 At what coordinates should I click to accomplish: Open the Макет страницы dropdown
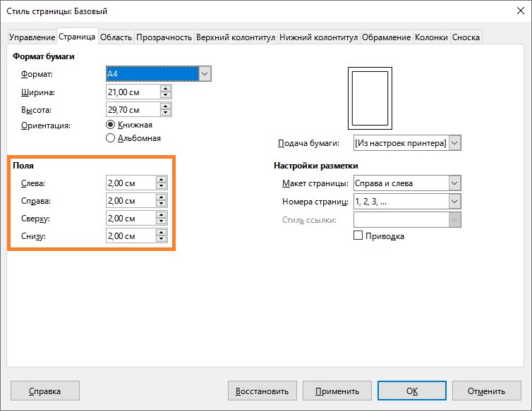[x=454, y=183]
